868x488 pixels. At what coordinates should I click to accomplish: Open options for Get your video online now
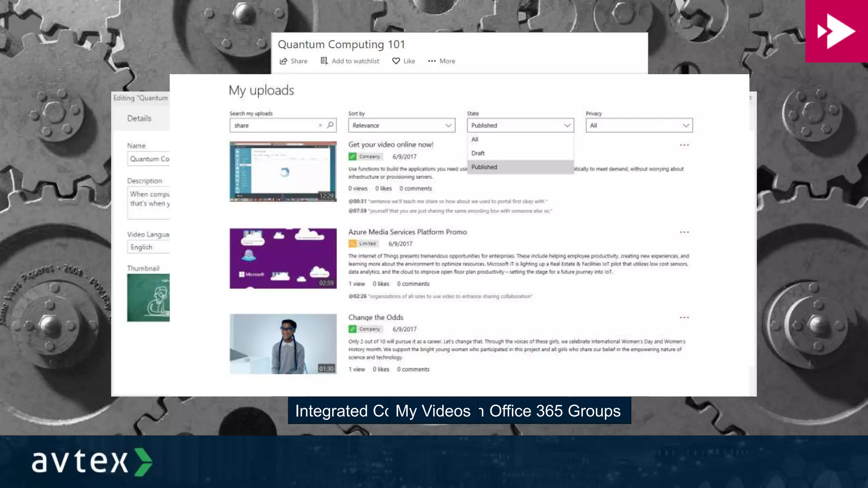[684, 145]
